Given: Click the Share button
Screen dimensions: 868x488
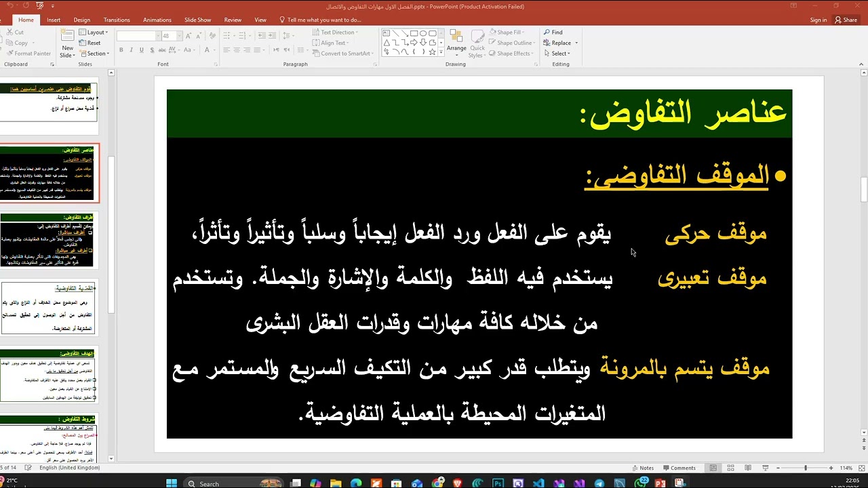Looking at the screenshot, I should pos(846,20).
